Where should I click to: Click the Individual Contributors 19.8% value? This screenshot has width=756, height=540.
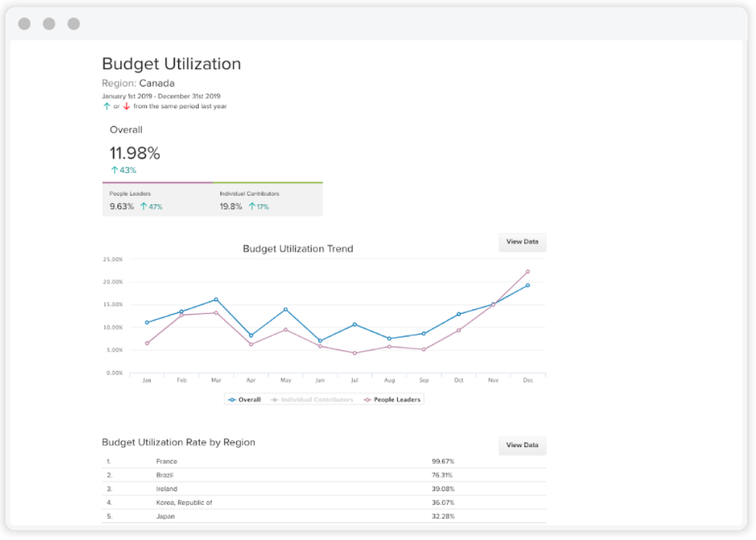231,206
